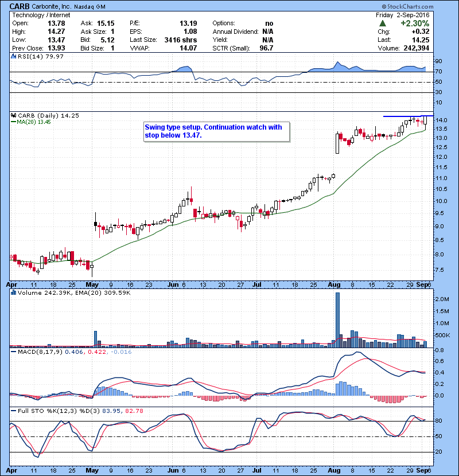
Task: Click the "Last:" label in the header
Action: coord(384,40)
